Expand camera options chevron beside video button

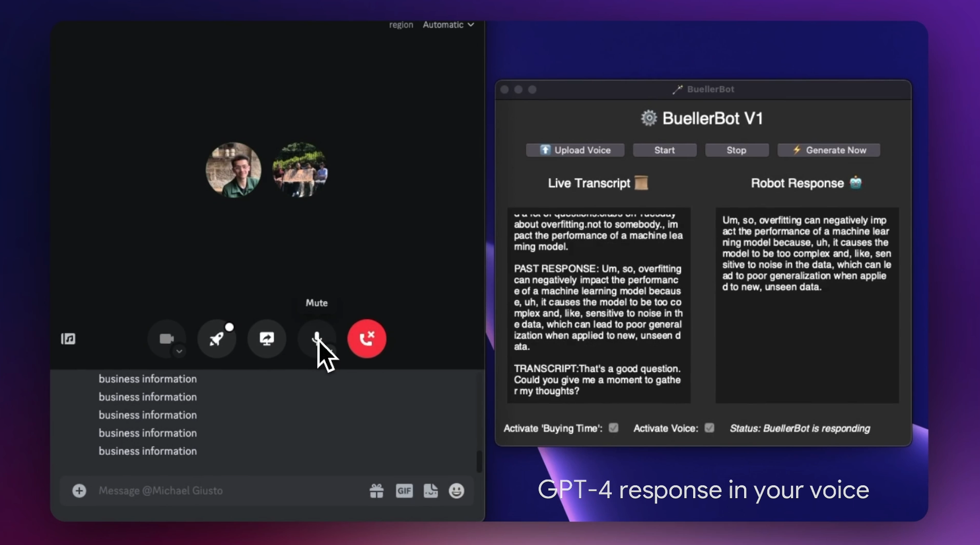pyautogui.click(x=179, y=351)
